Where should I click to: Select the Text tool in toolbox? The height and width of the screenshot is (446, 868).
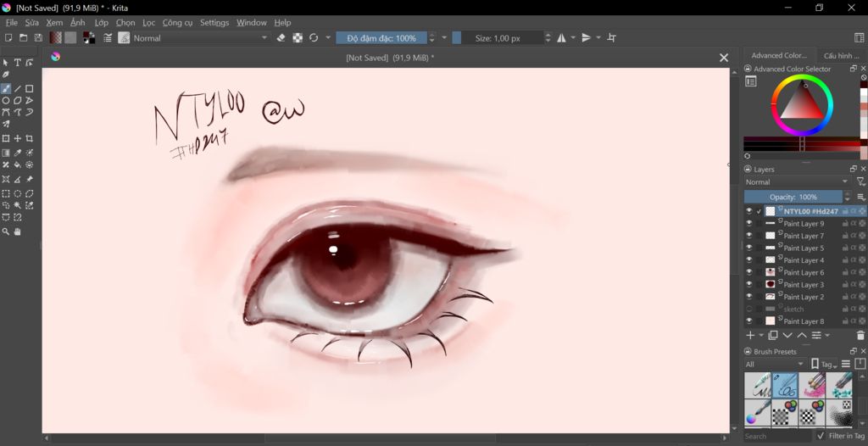(x=18, y=63)
